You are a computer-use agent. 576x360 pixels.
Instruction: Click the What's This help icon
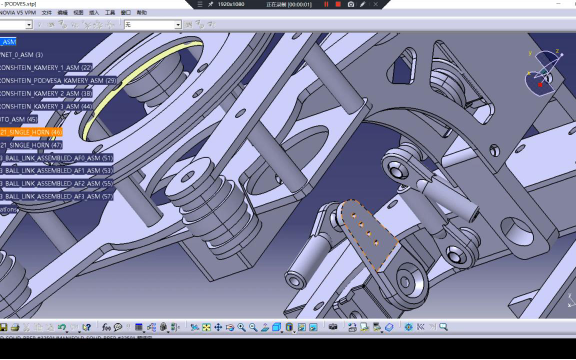pos(87,327)
